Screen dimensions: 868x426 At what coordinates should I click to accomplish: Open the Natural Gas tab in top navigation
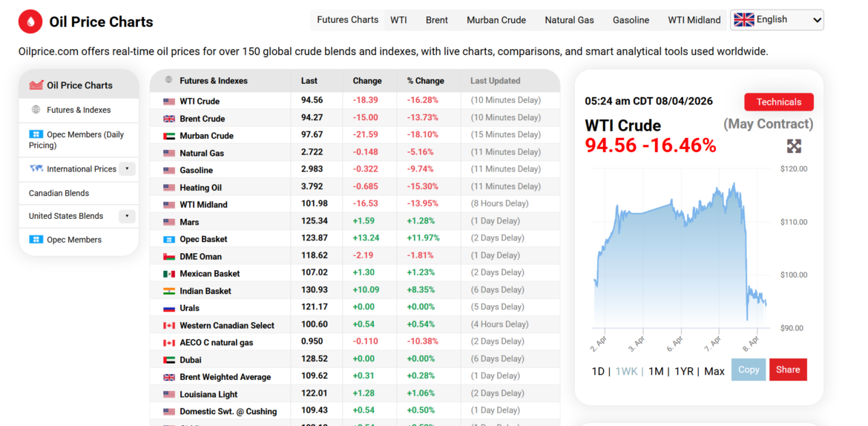click(569, 20)
